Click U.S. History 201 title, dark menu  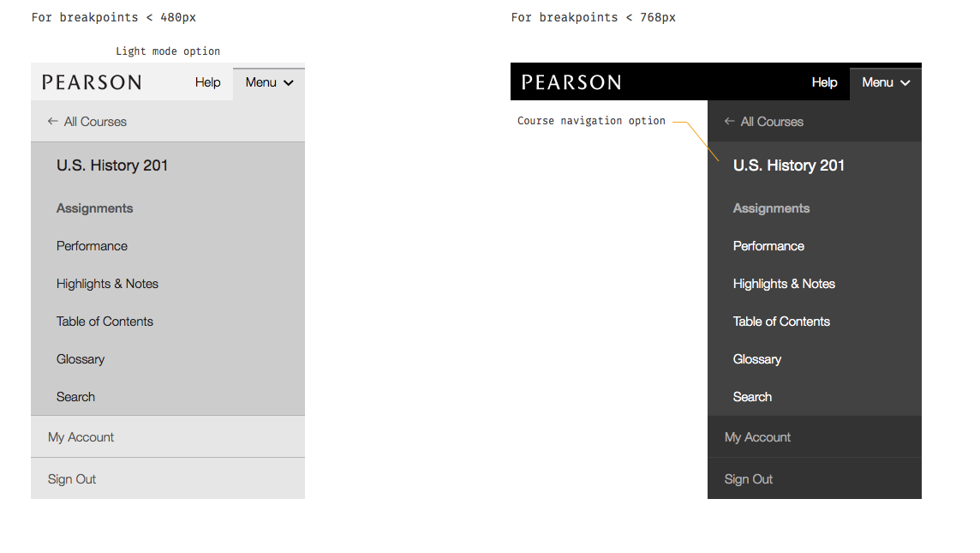pos(788,165)
